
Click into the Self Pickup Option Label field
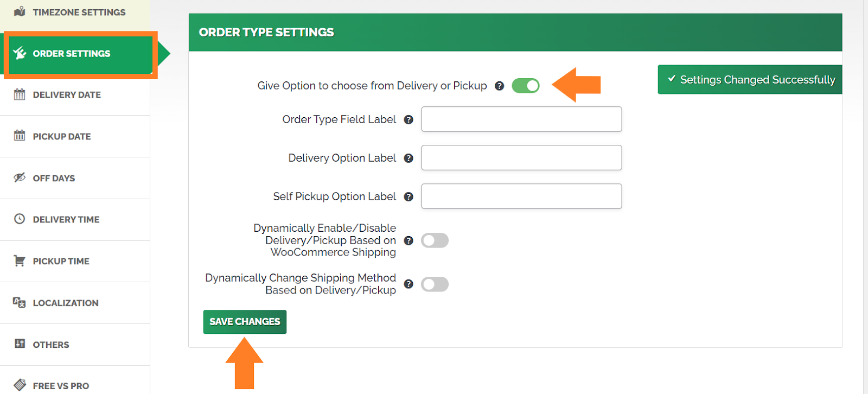tap(521, 196)
